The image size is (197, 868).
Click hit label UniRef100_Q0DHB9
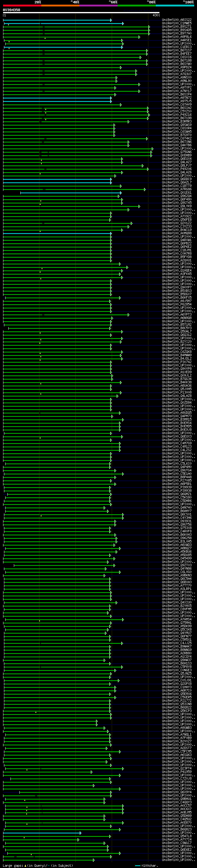coord(177,155)
